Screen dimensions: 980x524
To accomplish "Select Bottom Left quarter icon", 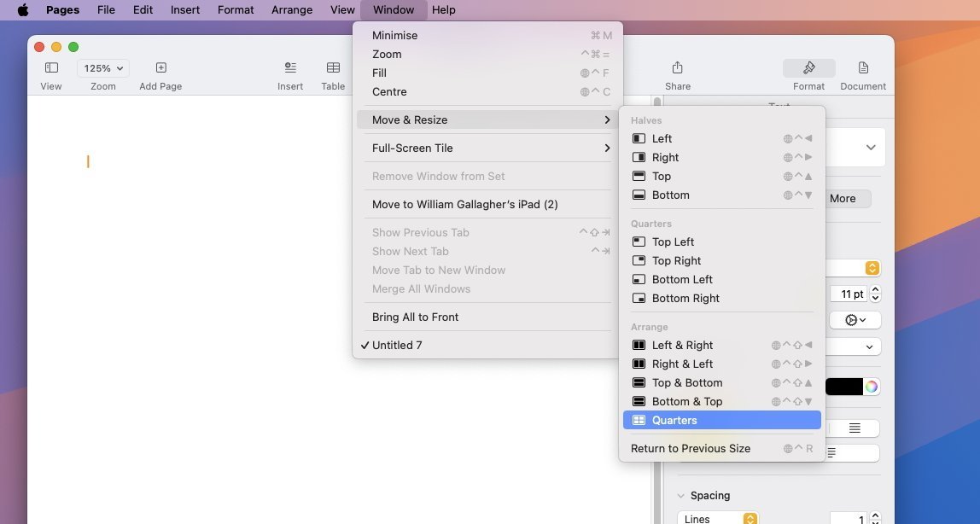I will point(639,279).
